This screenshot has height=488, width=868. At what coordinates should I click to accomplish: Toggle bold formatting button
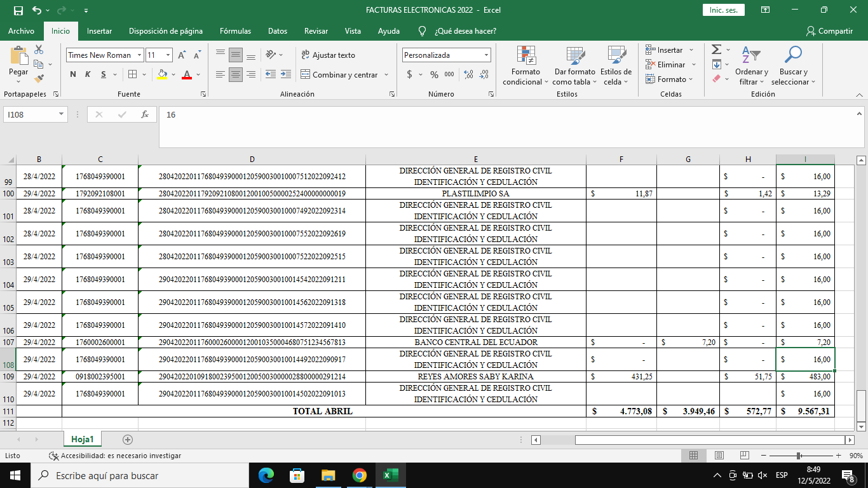(x=73, y=74)
